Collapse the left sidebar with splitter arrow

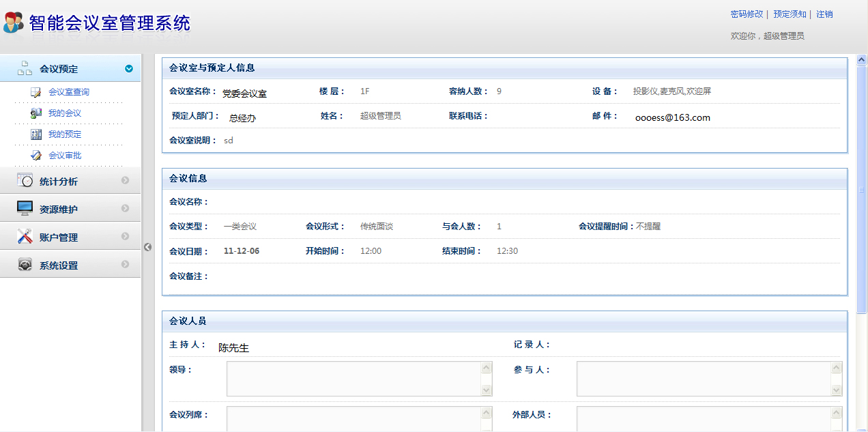click(x=147, y=247)
